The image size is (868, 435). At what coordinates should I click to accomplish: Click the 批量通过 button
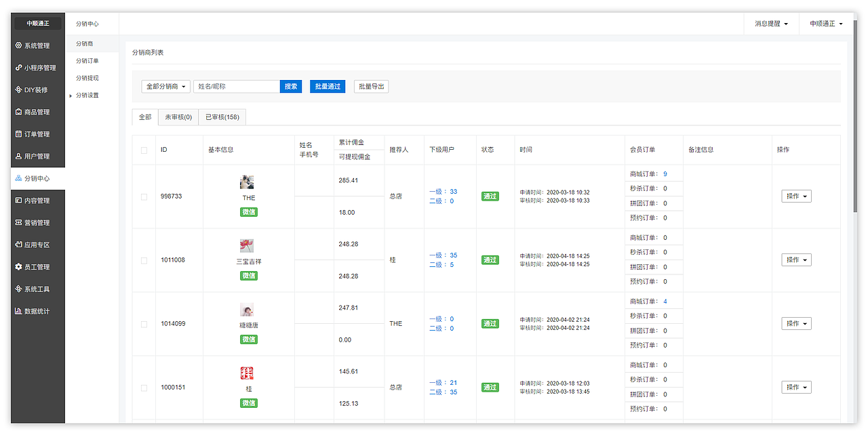coord(328,87)
